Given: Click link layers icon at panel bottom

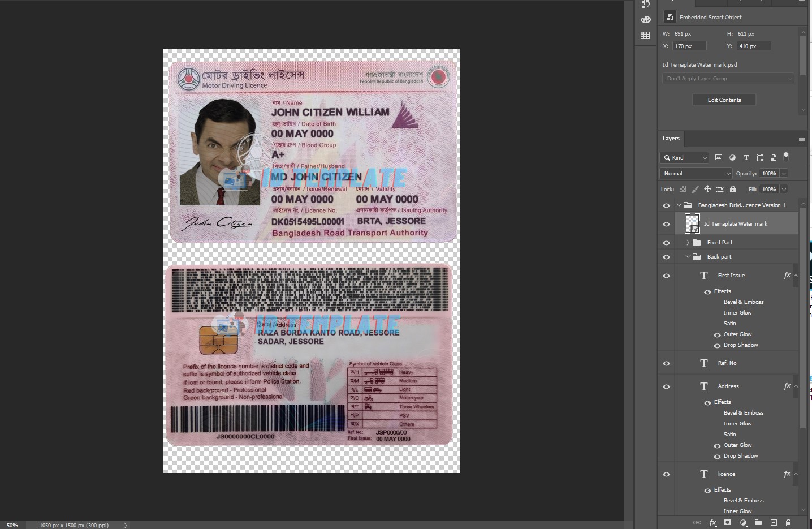Looking at the screenshot, I should (697, 523).
